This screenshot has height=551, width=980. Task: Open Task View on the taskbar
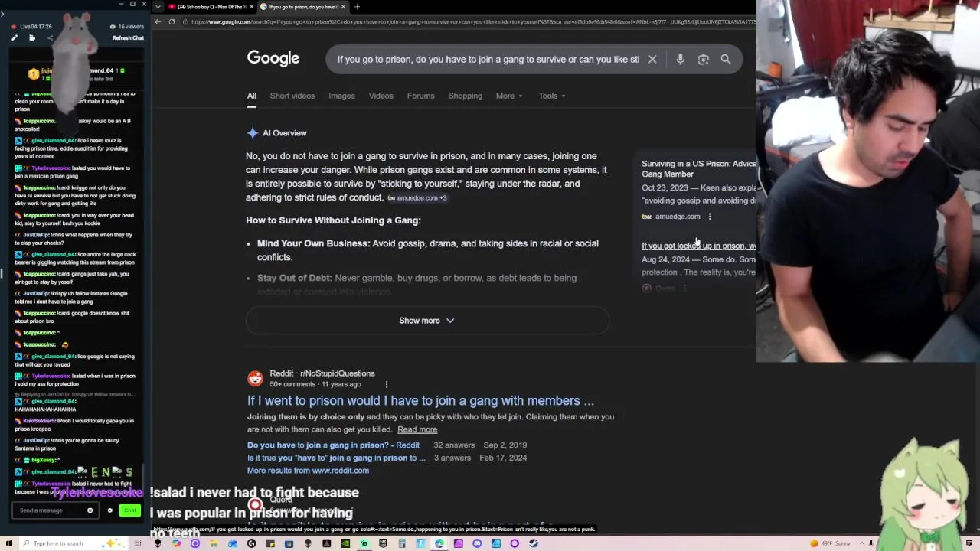(138, 543)
